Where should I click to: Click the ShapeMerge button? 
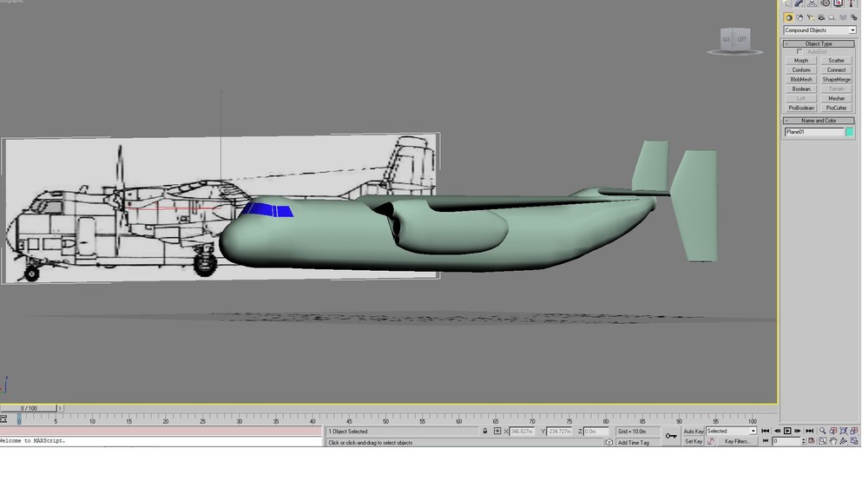pyautogui.click(x=837, y=79)
